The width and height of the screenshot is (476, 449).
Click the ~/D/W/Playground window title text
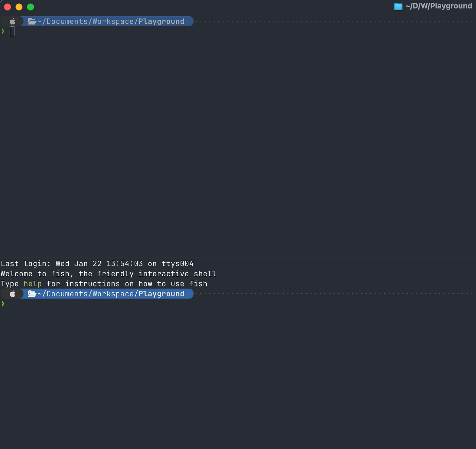(439, 6)
